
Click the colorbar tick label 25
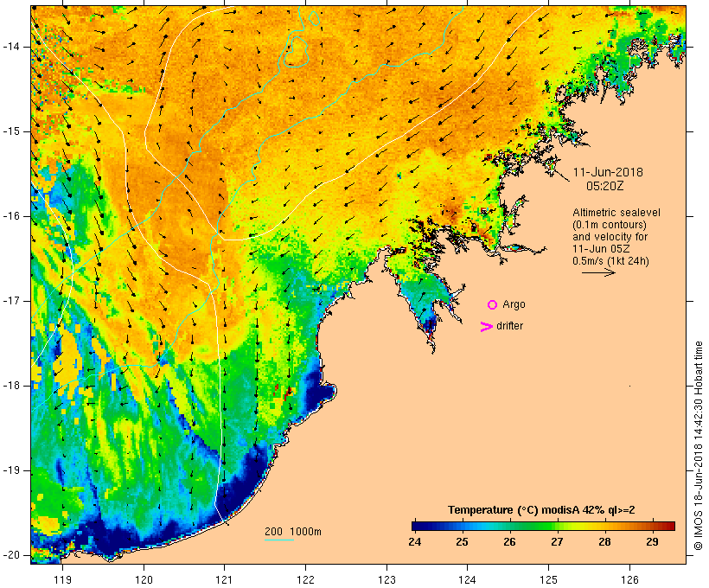(462, 541)
